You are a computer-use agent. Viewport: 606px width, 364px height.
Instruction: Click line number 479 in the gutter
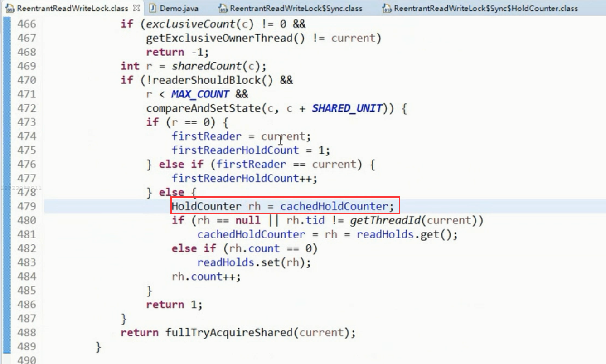[x=26, y=206]
